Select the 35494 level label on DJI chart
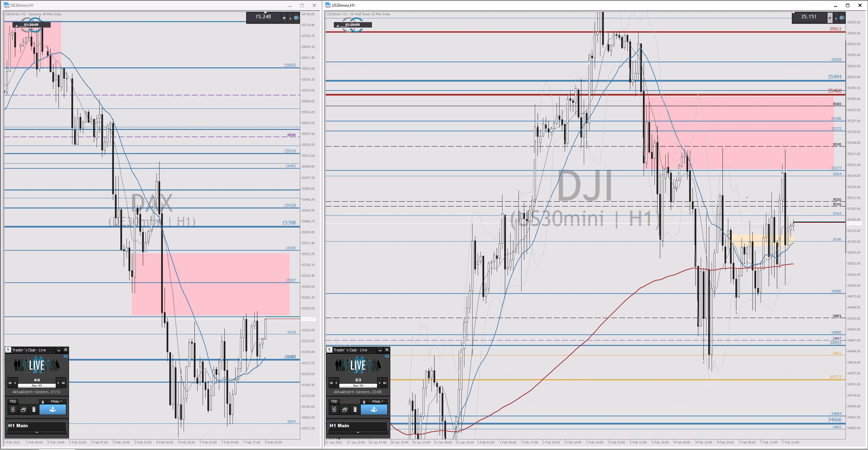This screenshot has width=868, height=450. (835, 77)
